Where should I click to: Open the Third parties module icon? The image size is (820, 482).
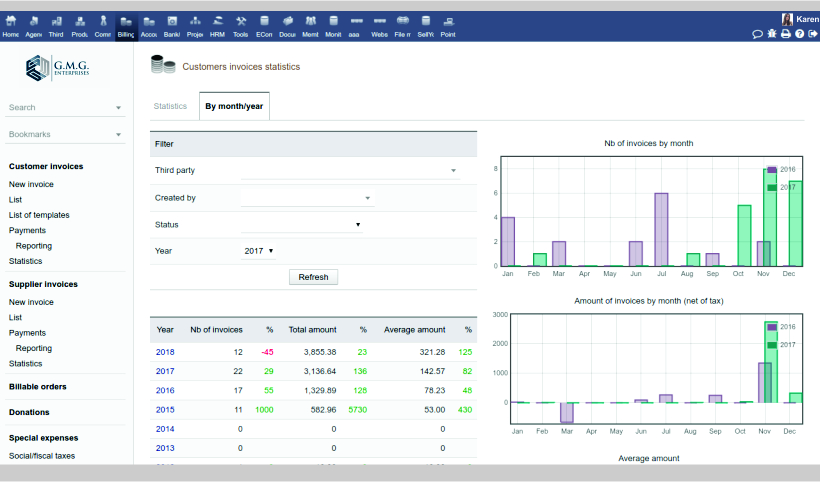point(56,24)
